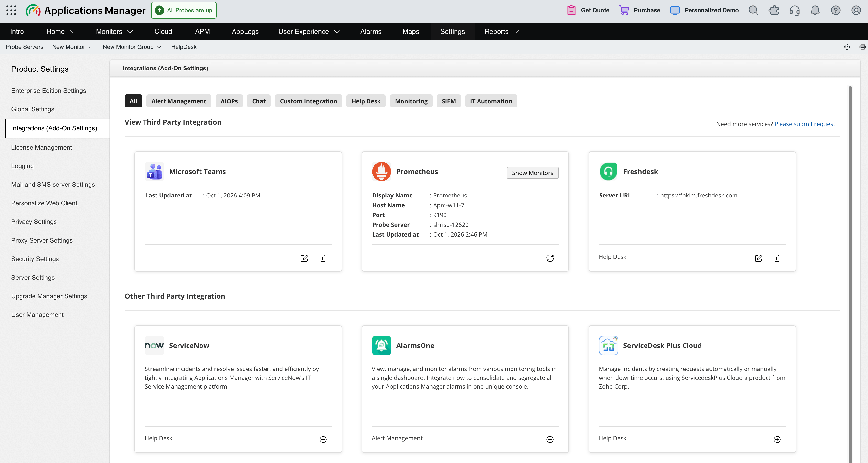The height and width of the screenshot is (463, 868).
Task: Filter by Help Desk category
Action: click(x=366, y=101)
